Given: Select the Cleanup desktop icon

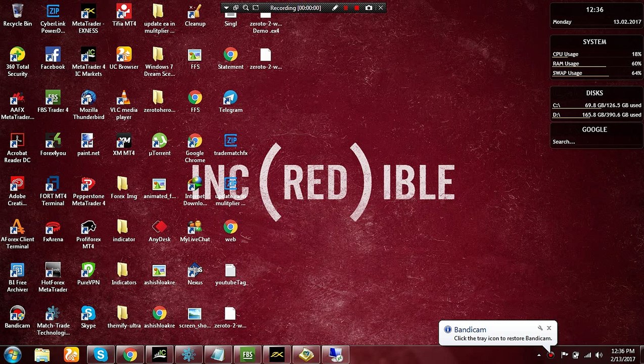Looking at the screenshot, I should [x=195, y=16].
